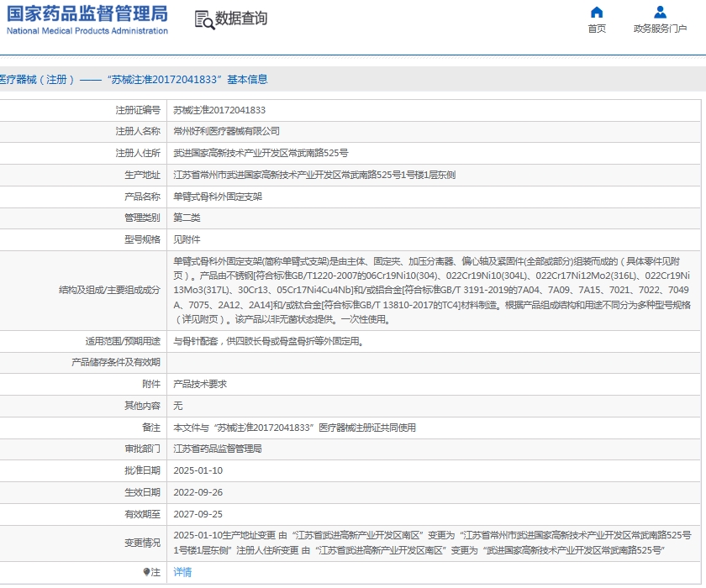This screenshot has width=706, height=588.
Task: Select remark 本文件与…共同使用 text
Action: coord(294,428)
